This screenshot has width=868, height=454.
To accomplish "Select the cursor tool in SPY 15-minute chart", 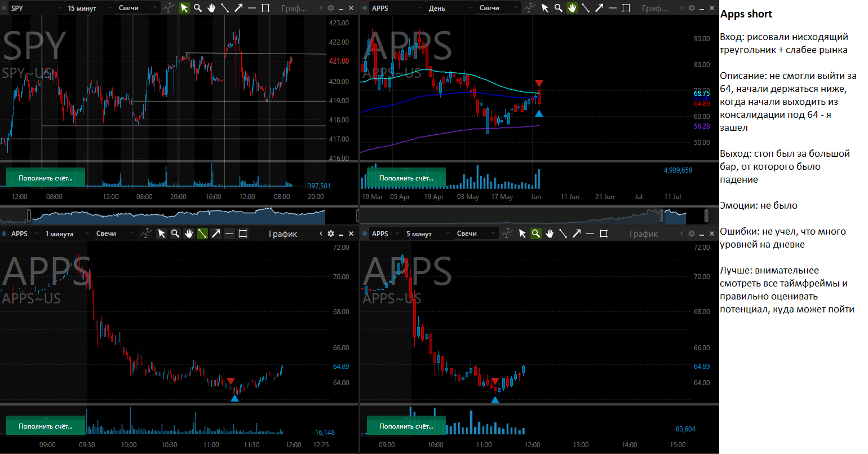I will [x=184, y=8].
